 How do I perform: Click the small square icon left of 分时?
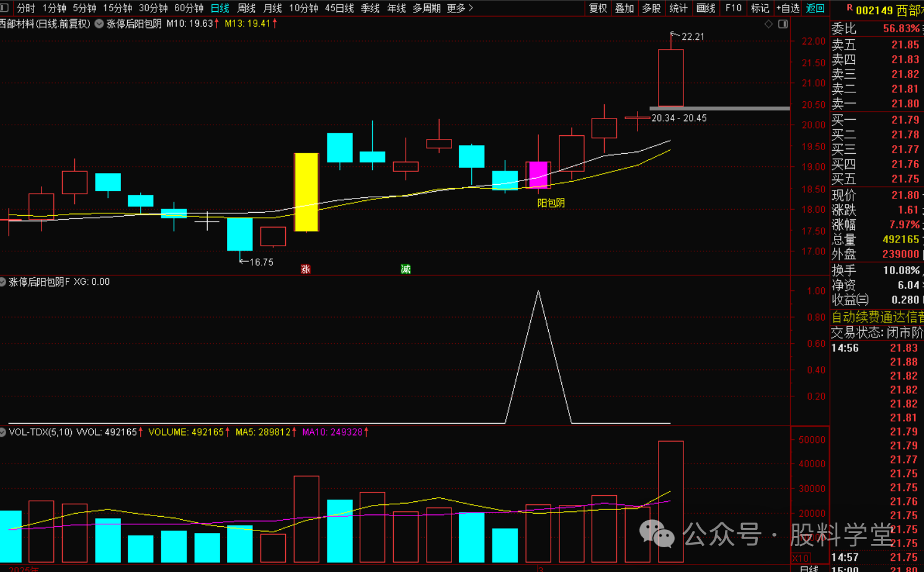pyautogui.click(x=5, y=8)
